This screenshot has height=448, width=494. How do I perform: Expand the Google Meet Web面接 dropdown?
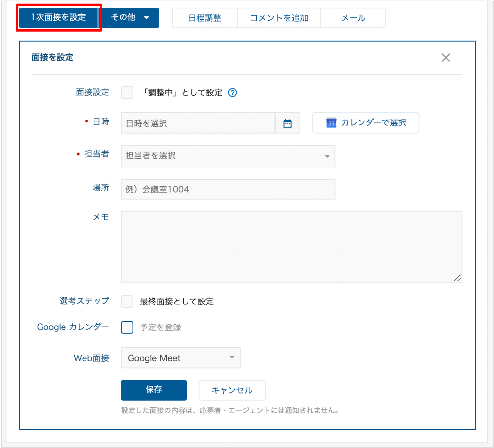[180, 358]
